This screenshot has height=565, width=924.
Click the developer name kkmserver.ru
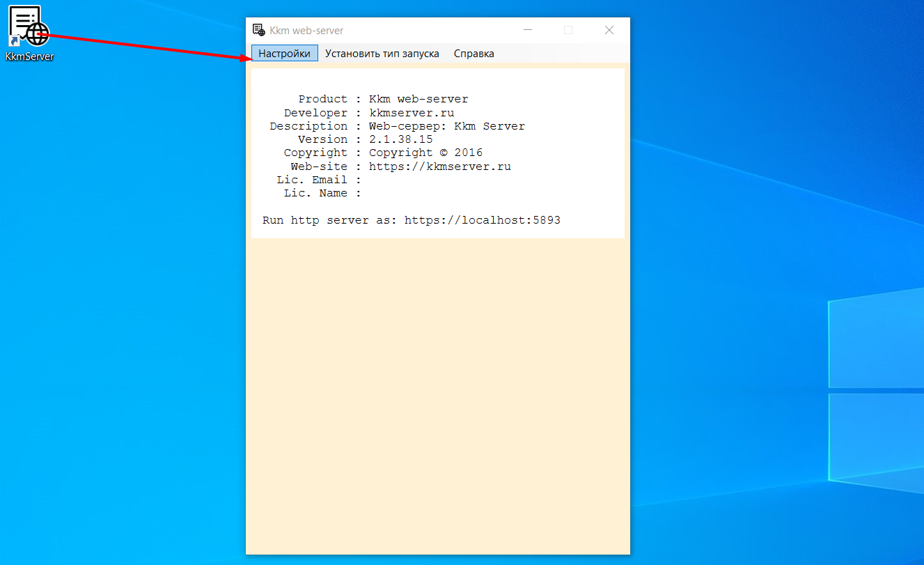click(412, 113)
